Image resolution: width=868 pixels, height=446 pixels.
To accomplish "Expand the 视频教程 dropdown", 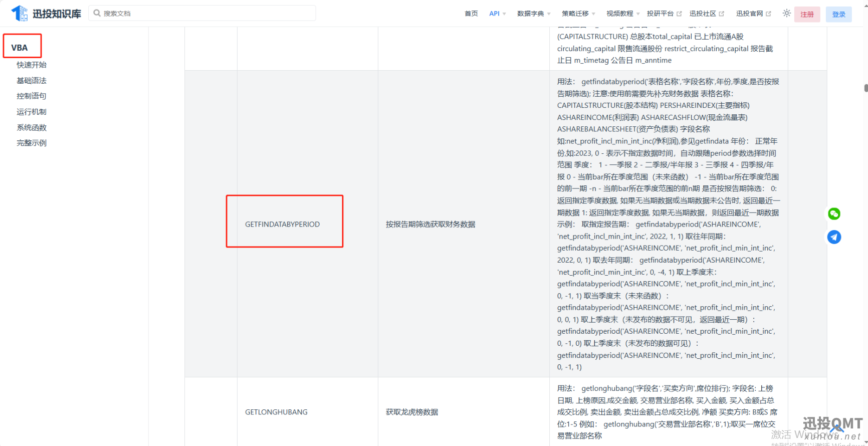I will 623,14.
